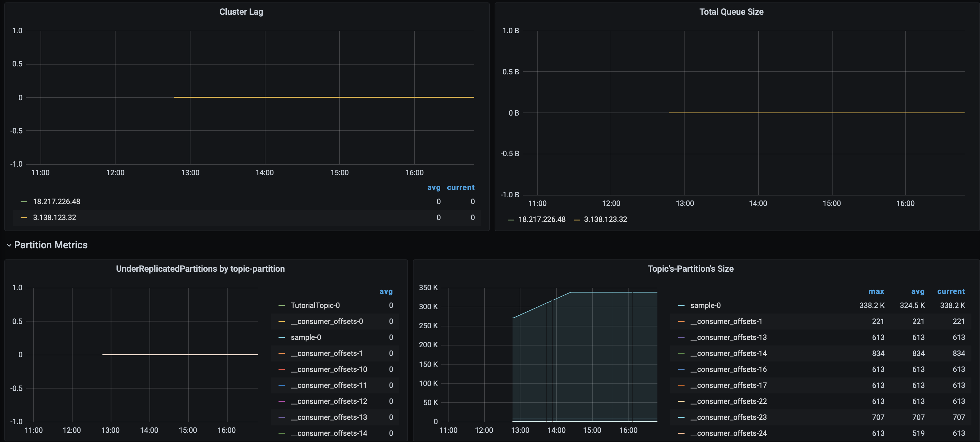This screenshot has height=442, width=980.
Task: Click the sample-0 color line icon in size legend
Action: pyautogui.click(x=681, y=305)
